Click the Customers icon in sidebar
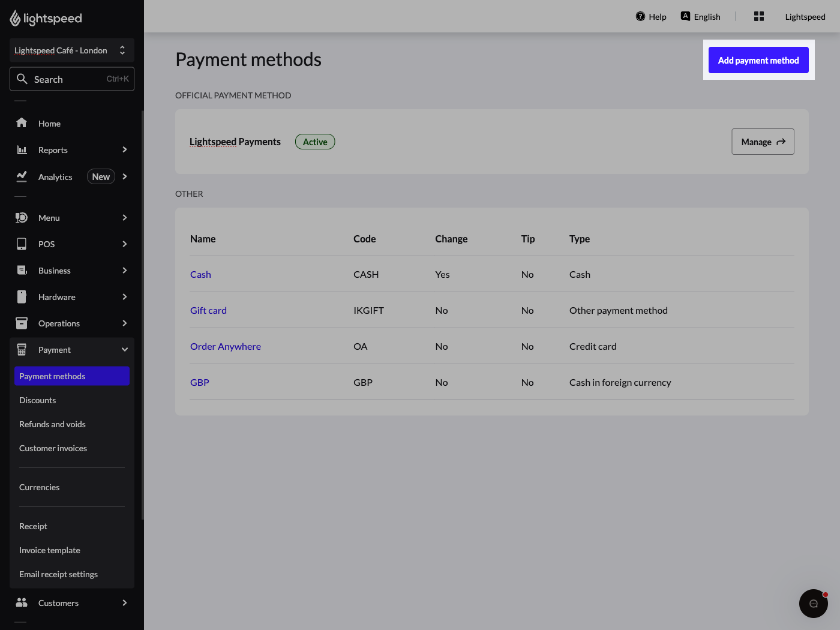Image resolution: width=840 pixels, height=630 pixels. click(22, 602)
